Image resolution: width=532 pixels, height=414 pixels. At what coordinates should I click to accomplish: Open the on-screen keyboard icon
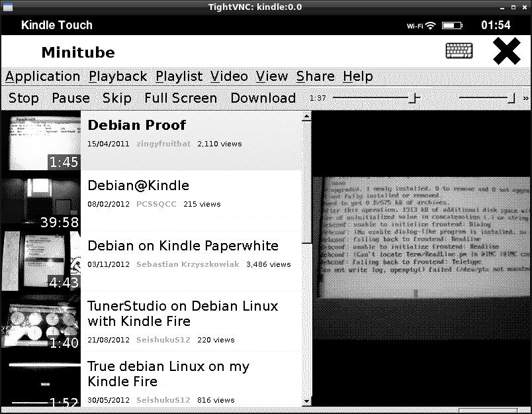coord(459,50)
